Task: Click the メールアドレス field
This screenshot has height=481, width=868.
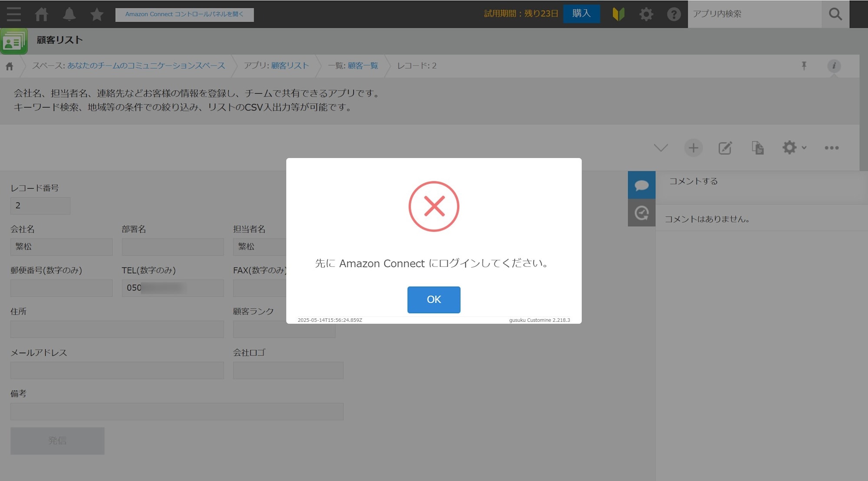Action: click(117, 370)
